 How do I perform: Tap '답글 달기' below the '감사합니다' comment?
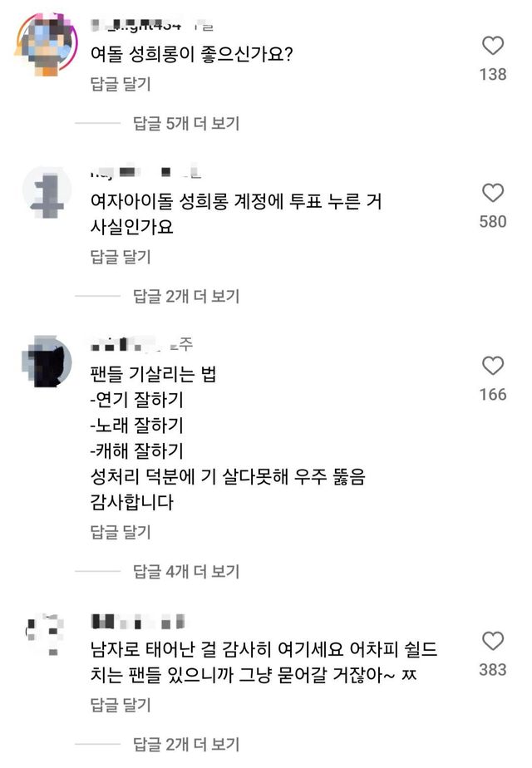120,532
